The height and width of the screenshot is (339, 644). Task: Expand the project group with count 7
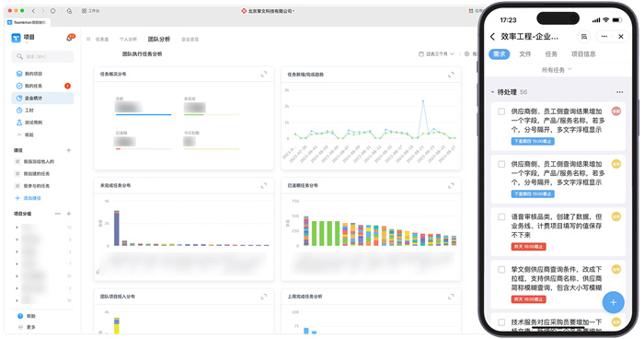coord(17,263)
